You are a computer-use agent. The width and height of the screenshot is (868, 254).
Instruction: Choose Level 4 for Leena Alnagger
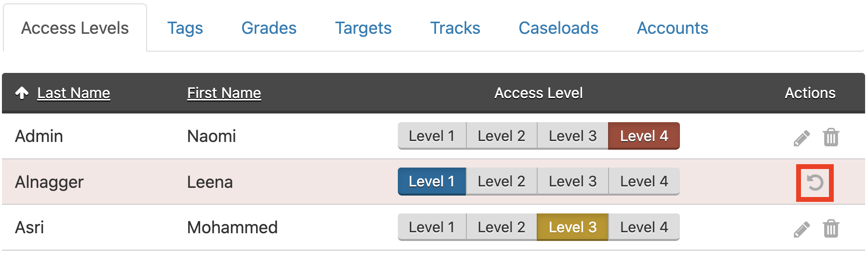tap(644, 182)
